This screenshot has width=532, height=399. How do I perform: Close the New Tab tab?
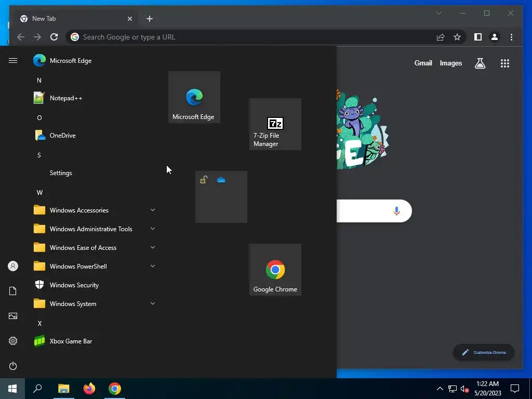(129, 19)
